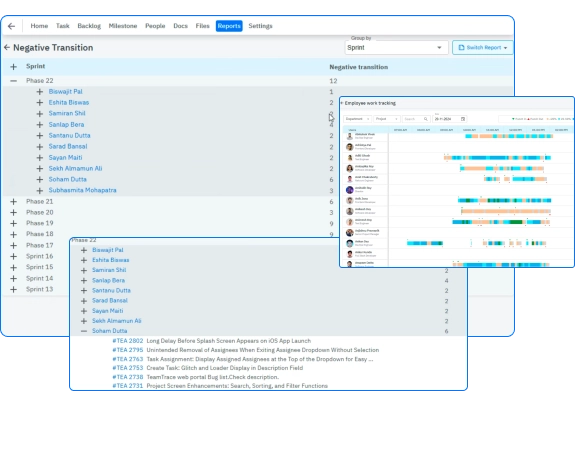Viewport: 575px width, 450px height.
Task: Click back arrow beside Negative Transition title
Action: [7, 47]
